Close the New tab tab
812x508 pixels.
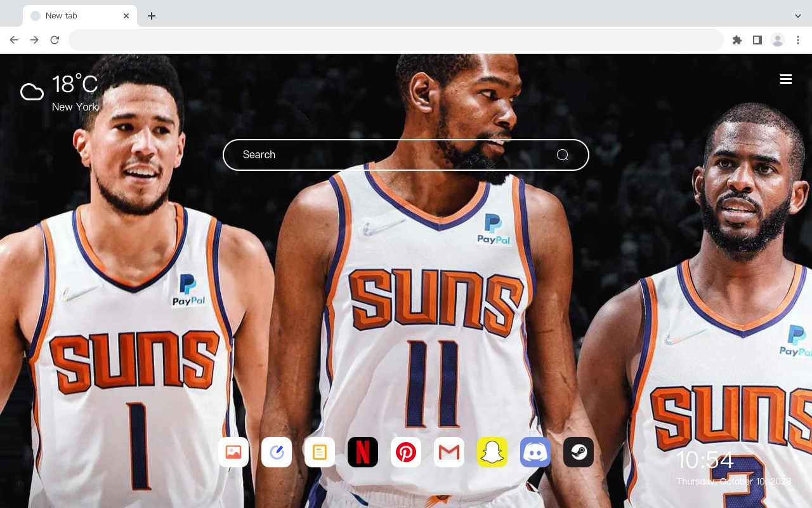tap(126, 16)
